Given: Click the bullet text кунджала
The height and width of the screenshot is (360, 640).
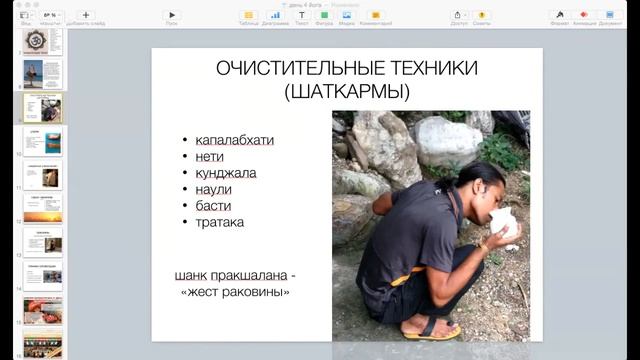Looking at the screenshot, I should [226, 173].
